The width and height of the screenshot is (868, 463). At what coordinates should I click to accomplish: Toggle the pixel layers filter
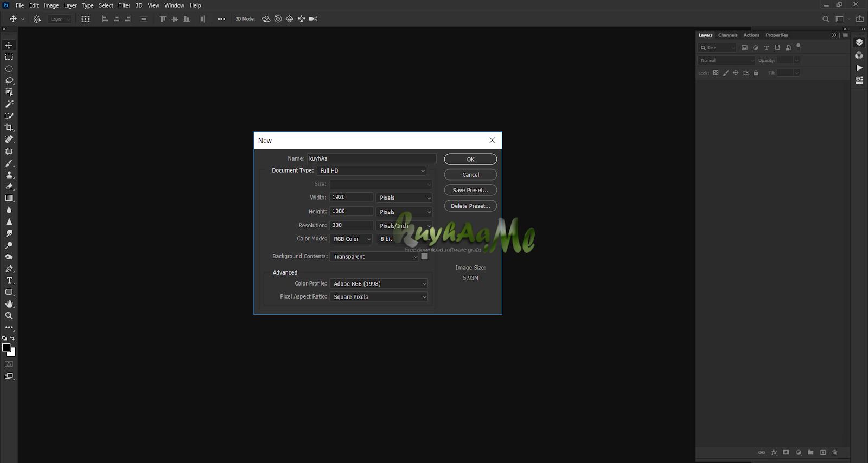click(745, 48)
